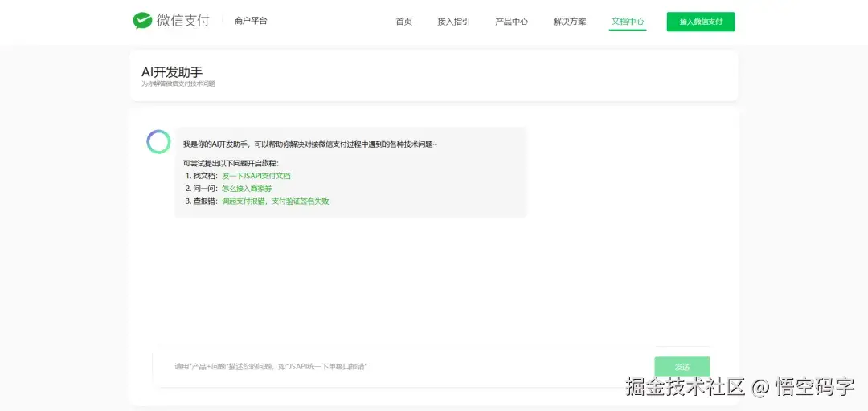Focus the question input field
The height and width of the screenshot is (411, 868).
pyautogui.click(x=403, y=367)
